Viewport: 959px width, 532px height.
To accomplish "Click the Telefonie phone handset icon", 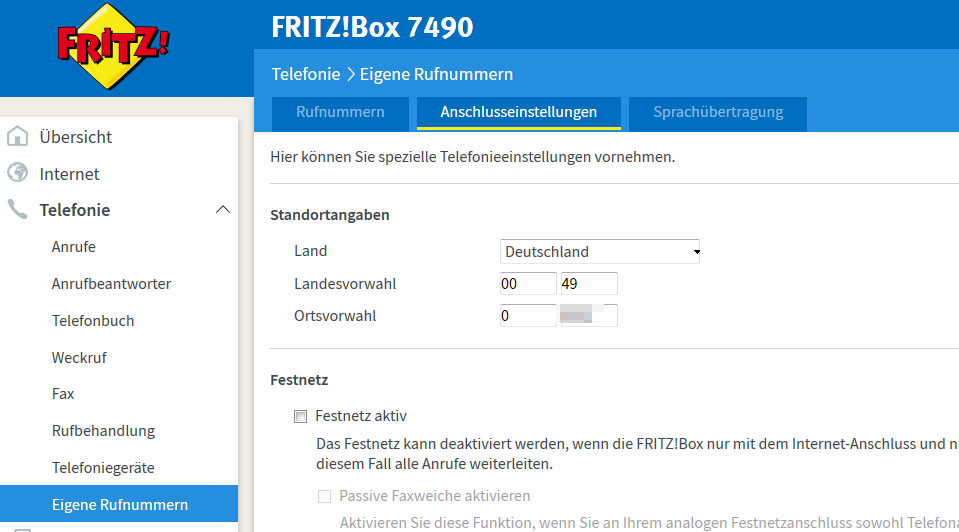I will point(17,210).
